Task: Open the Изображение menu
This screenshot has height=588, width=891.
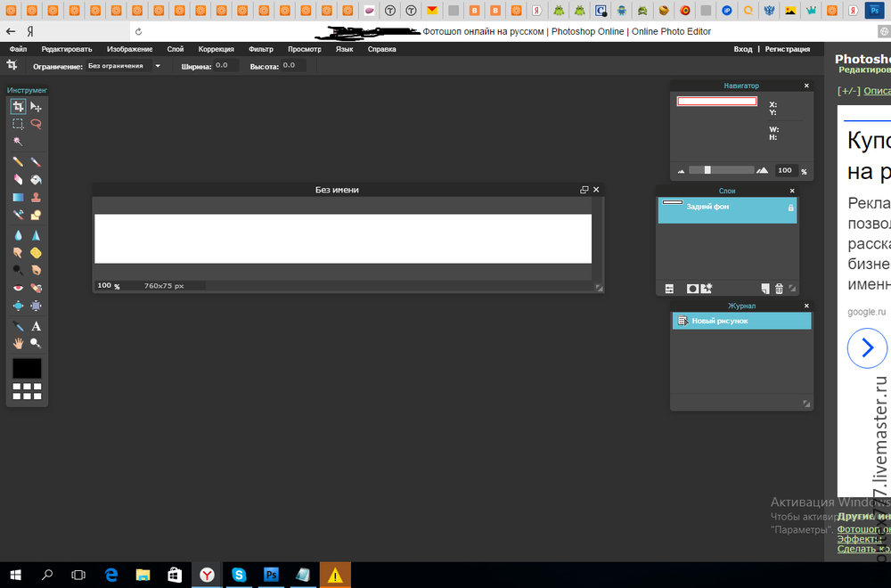Action: click(129, 49)
